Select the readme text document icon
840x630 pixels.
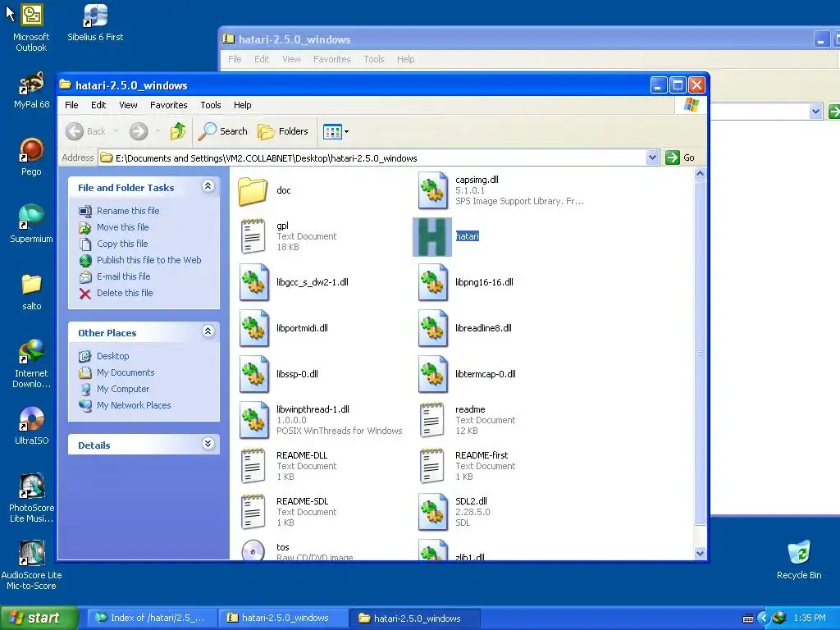(x=431, y=421)
